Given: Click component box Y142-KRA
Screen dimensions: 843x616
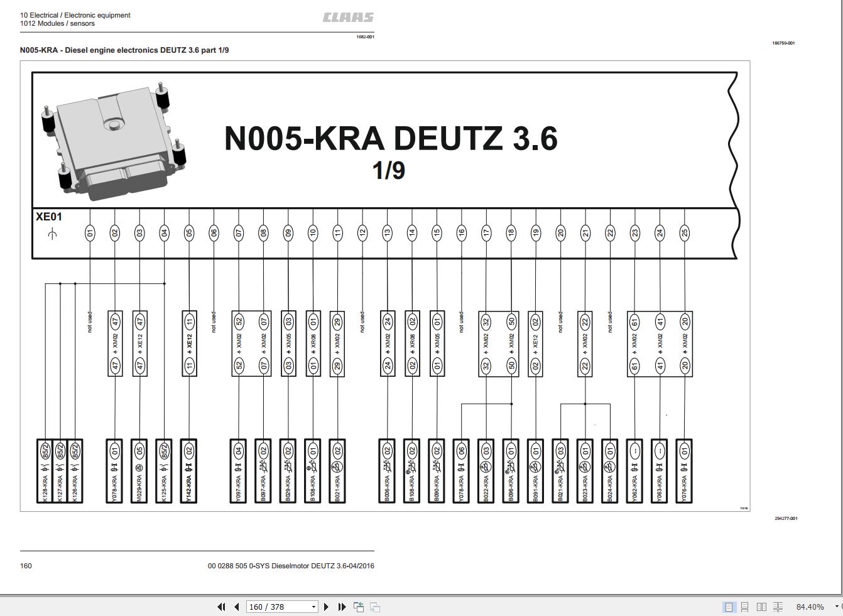Looking at the screenshot, I should [x=189, y=471].
